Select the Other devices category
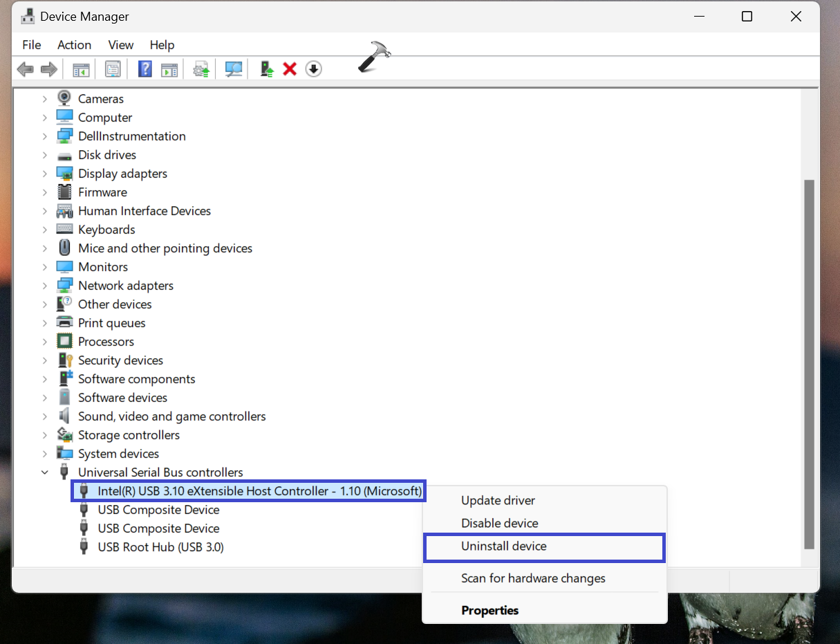840x644 pixels. tap(115, 304)
